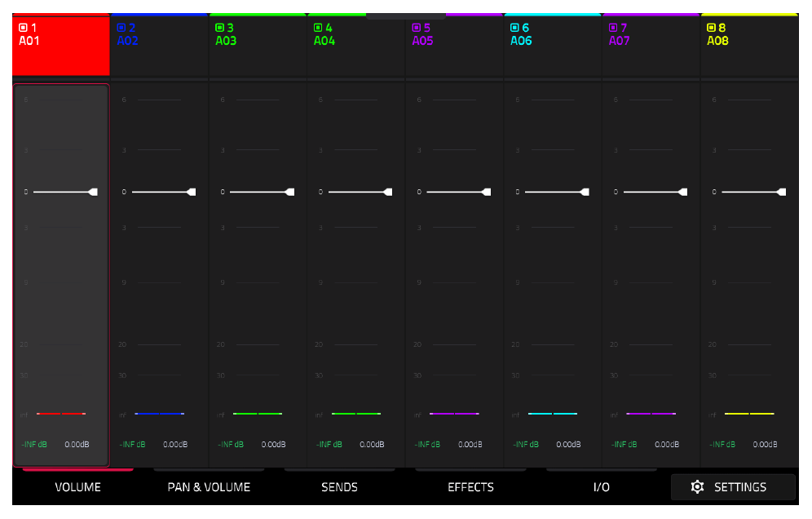Open the mixer SETTINGS
This screenshot has width=812, height=519.
[x=733, y=487]
